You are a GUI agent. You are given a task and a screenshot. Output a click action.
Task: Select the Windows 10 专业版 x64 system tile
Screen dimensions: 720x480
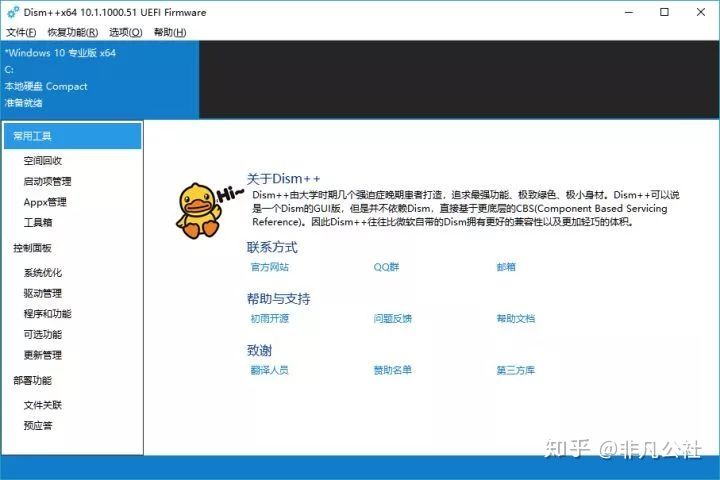pos(100,79)
